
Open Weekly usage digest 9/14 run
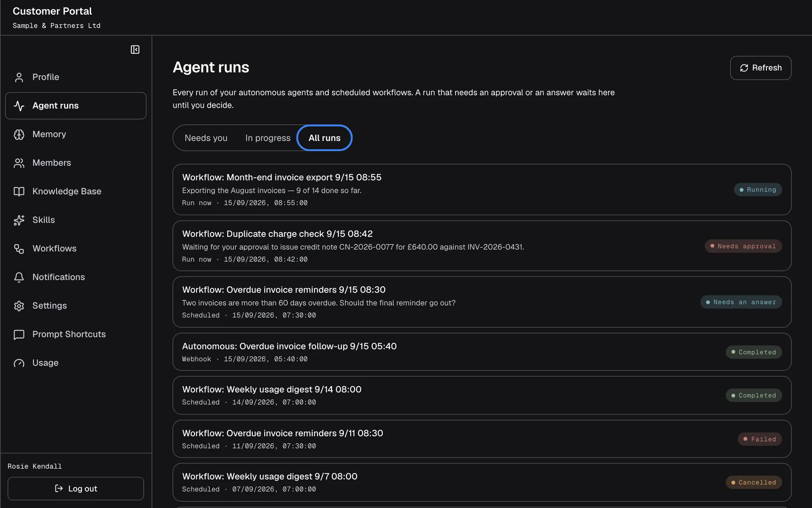click(x=482, y=396)
